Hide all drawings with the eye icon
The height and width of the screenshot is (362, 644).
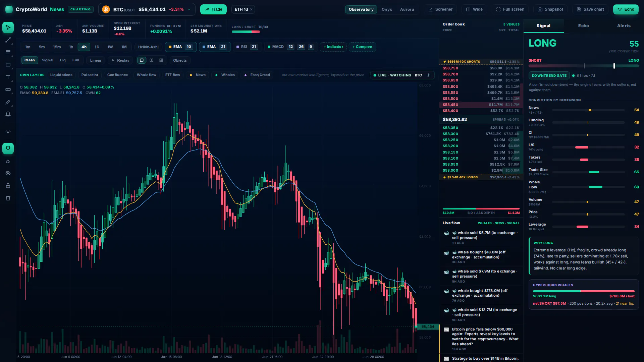[8, 174]
